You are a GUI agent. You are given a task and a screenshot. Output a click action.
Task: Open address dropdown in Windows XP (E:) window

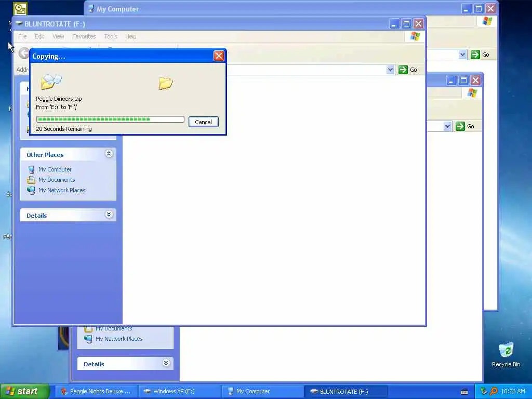pos(447,126)
